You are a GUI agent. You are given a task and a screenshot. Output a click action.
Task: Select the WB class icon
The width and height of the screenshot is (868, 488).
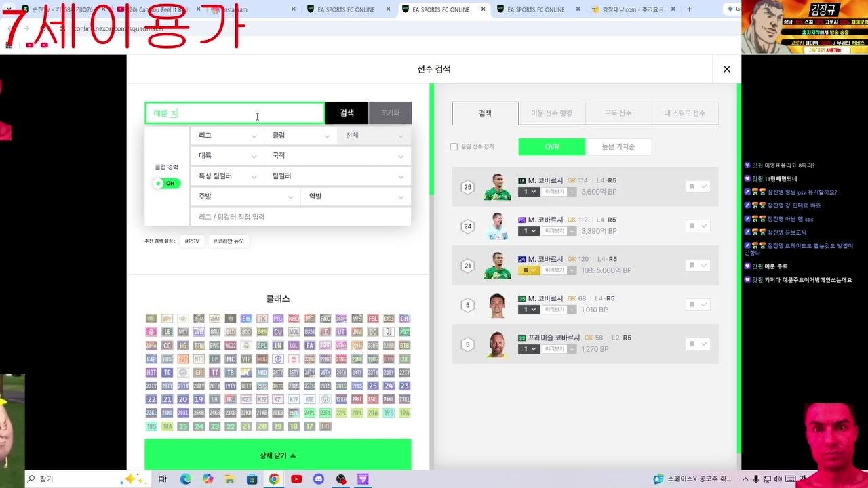pos(199,332)
